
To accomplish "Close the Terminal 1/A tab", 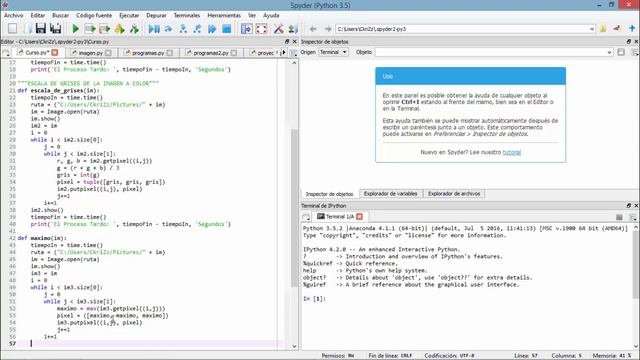I will pyautogui.click(x=359, y=216).
